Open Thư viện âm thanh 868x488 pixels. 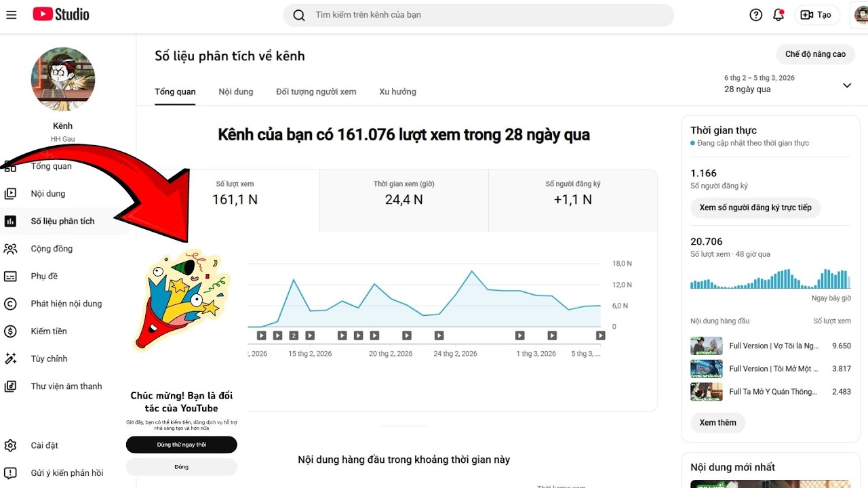66,386
